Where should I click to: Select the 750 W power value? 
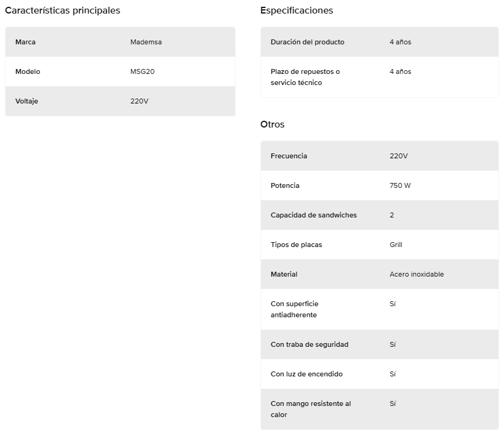pos(400,185)
